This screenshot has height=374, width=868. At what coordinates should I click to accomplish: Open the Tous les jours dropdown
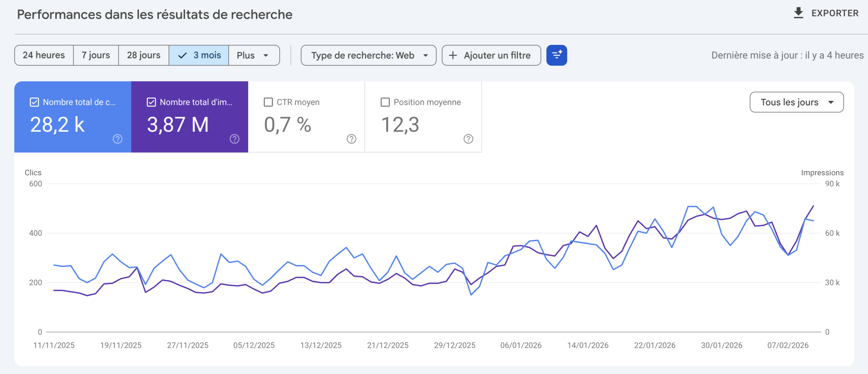click(x=796, y=102)
